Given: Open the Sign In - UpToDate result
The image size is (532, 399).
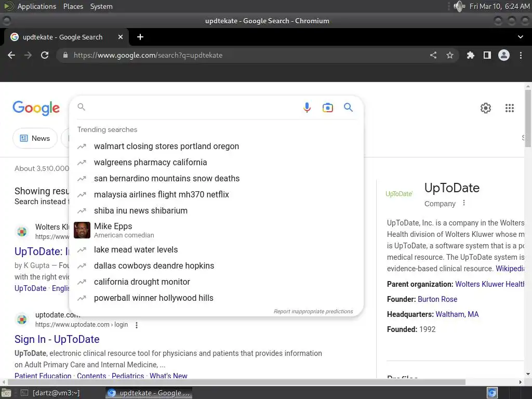Looking at the screenshot, I should [x=57, y=339].
